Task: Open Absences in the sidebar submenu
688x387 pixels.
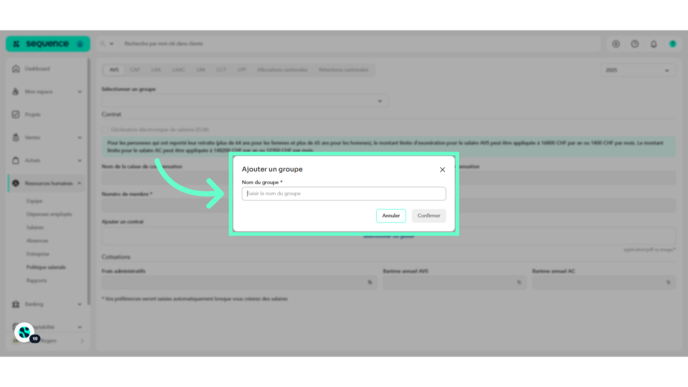Action: [37, 241]
